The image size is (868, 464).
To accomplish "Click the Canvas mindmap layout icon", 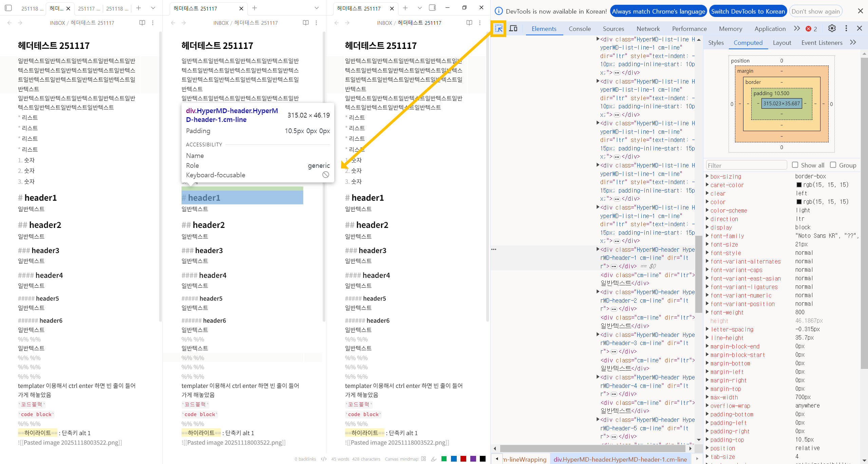I will click(x=423, y=459).
